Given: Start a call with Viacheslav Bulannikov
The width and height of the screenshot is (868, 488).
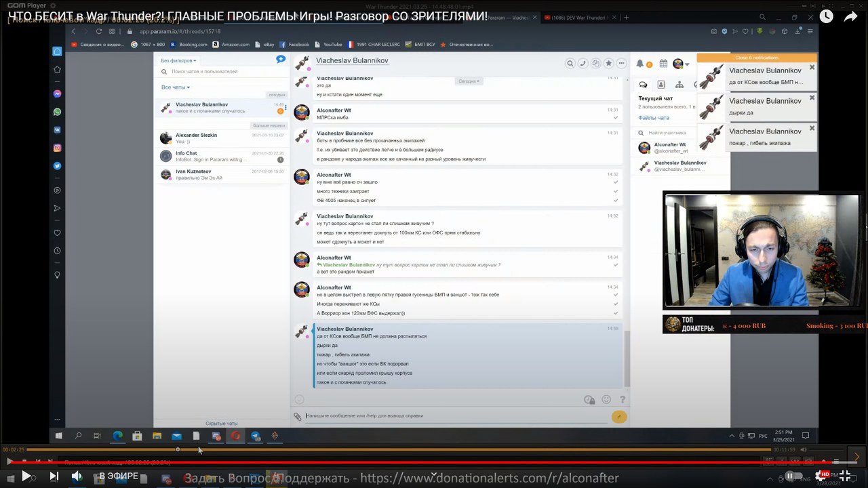Looking at the screenshot, I should coord(583,63).
